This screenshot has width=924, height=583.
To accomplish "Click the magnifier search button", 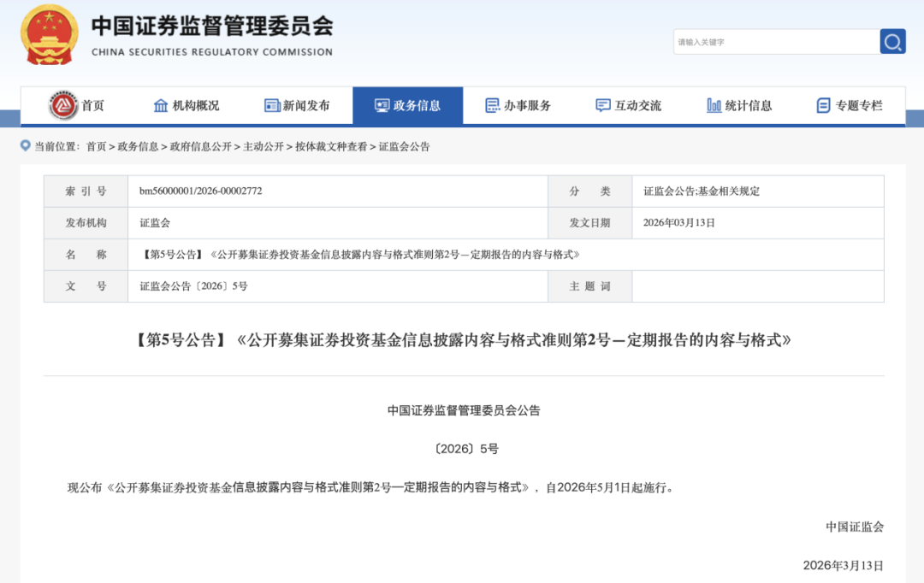I will [892, 42].
